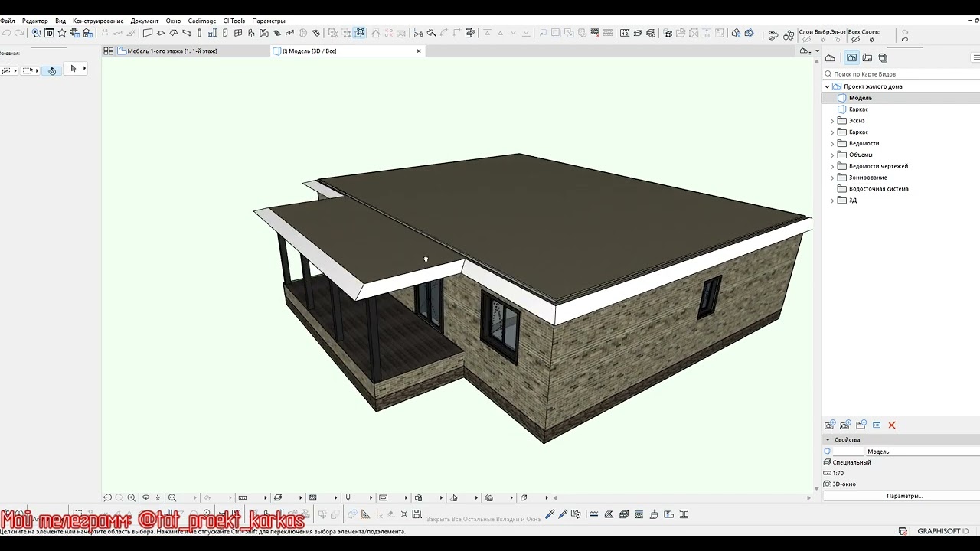Click the Layout Book navigator icon
Image resolution: width=980 pixels, height=551 pixels.
[x=867, y=57]
